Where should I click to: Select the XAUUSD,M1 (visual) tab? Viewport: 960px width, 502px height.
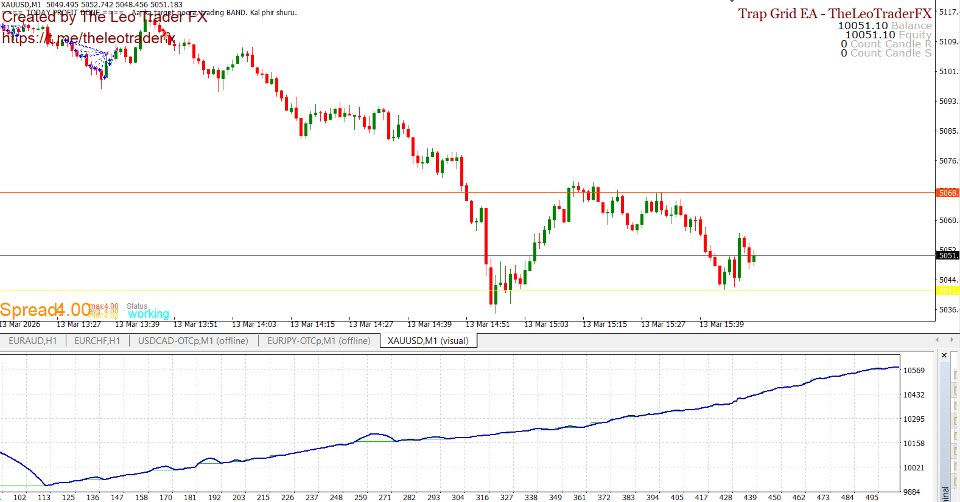428,340
